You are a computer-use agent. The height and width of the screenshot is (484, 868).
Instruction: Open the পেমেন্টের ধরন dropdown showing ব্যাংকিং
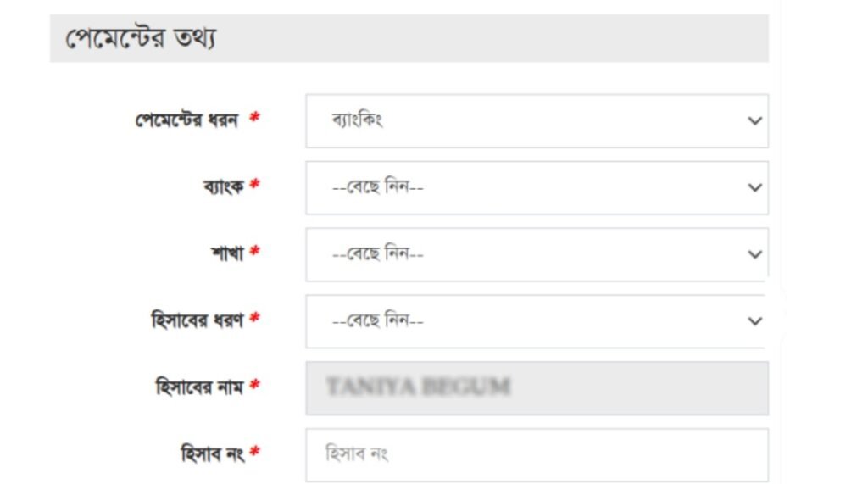pyautogui.click(x=526, y=120)
